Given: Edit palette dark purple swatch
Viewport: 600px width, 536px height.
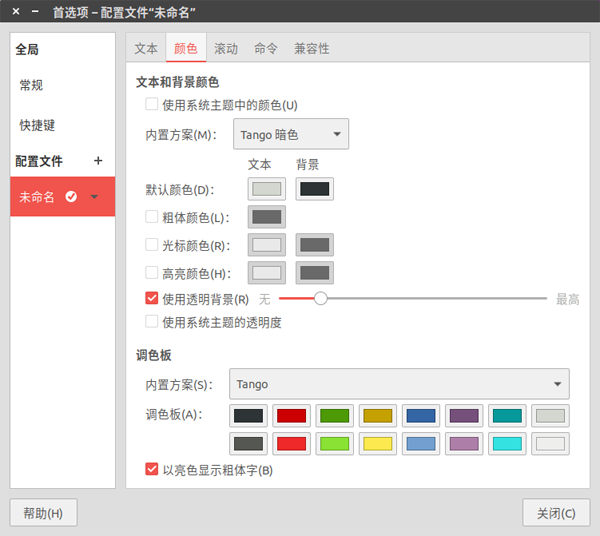Looking at the screenshot, I should 464,416.
